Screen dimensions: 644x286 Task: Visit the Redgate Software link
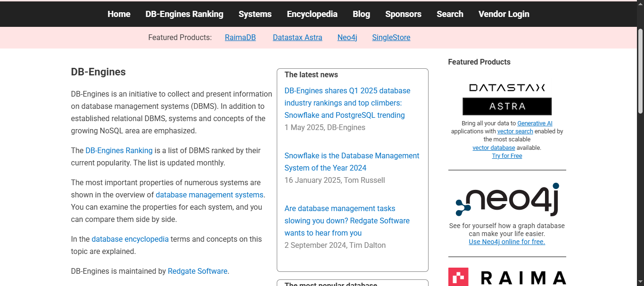198,271
